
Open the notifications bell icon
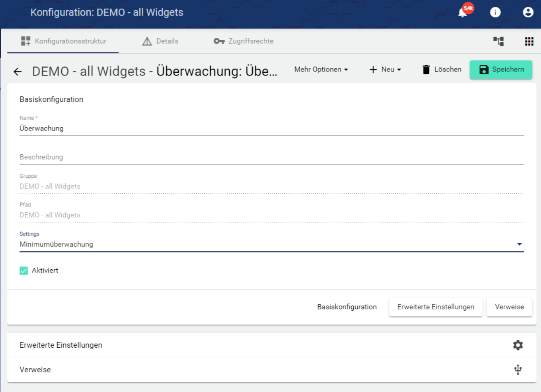[463, 12]
